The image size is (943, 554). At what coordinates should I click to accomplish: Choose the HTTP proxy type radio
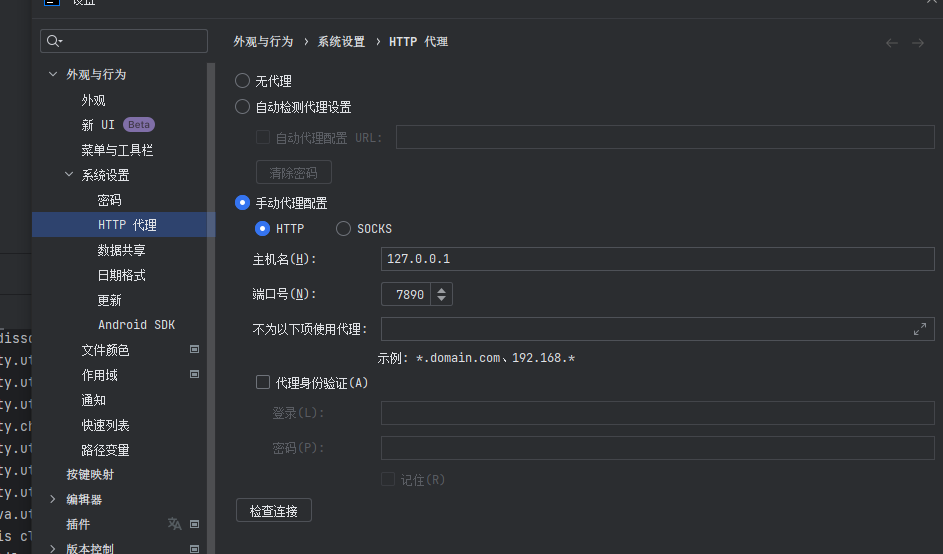coord(262,229)
